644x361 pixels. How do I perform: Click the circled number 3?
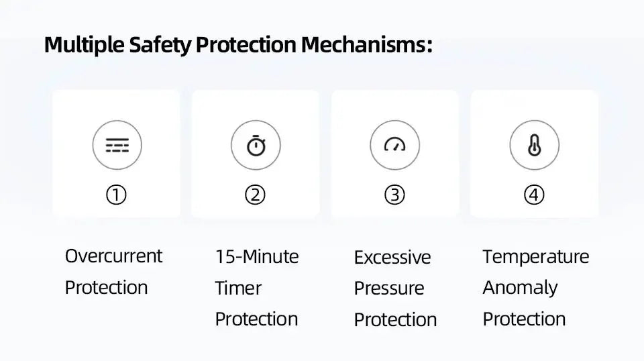[394, 195]
